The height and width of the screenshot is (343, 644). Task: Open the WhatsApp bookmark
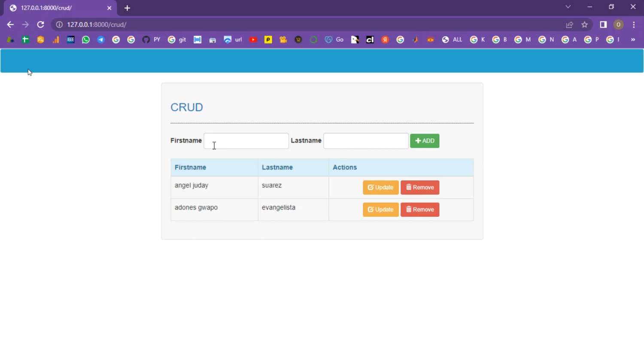click(86, 39)
